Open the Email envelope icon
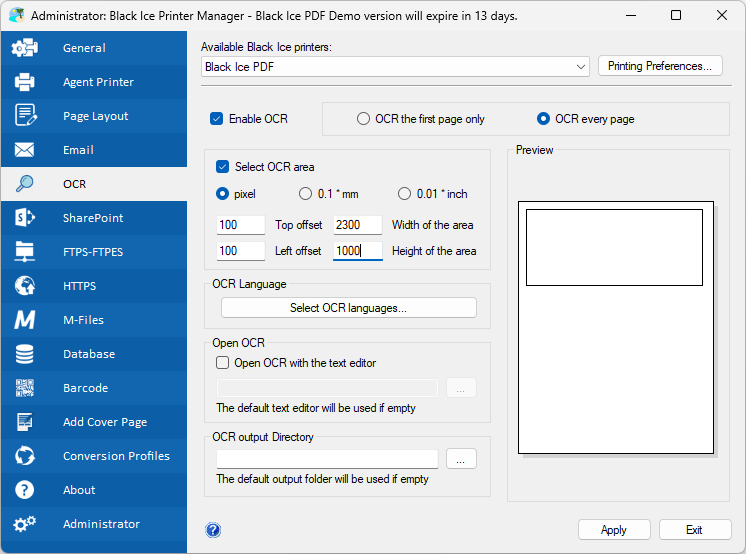The height and width of the screenshot is (554, 746). (x=25, y=150)
